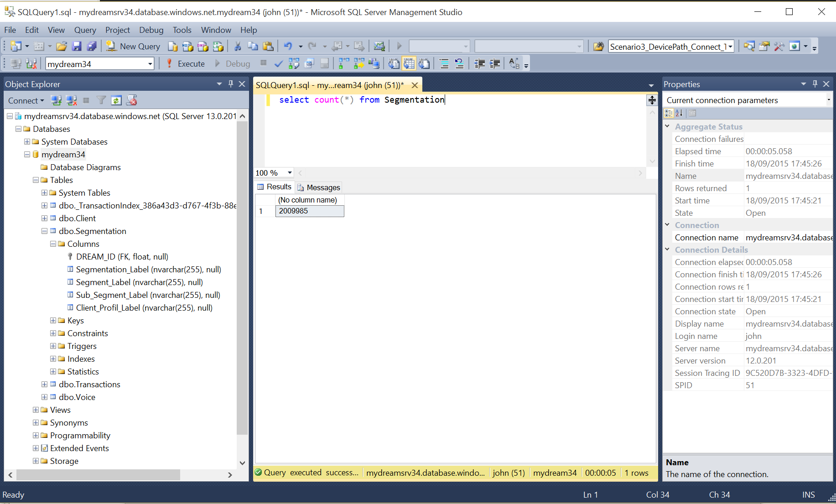Click the Undo arrow icon
Image resolution: width=836 pixels, height=504 pixels.
(288, 46)
